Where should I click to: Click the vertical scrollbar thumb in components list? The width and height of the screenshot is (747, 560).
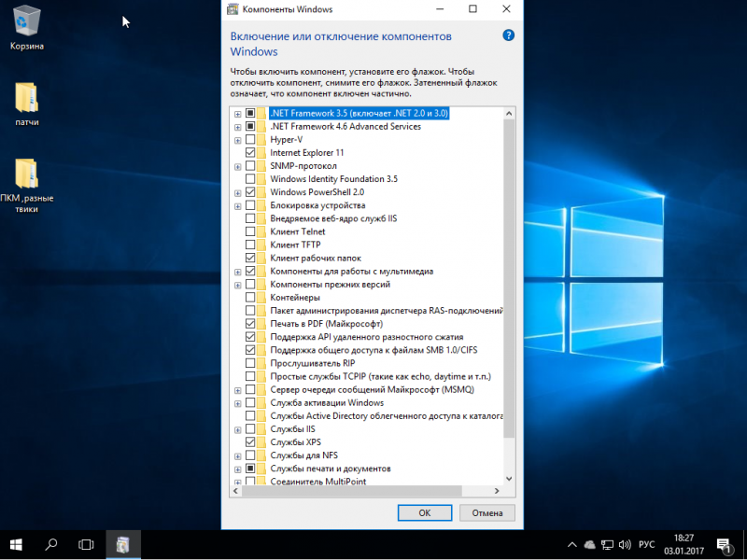point(509,278)
